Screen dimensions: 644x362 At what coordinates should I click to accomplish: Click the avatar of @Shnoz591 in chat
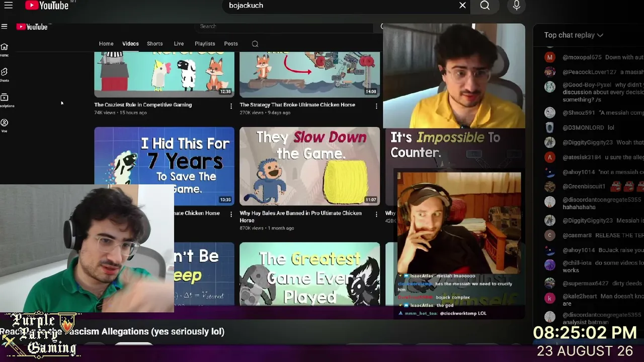(550, 113)
